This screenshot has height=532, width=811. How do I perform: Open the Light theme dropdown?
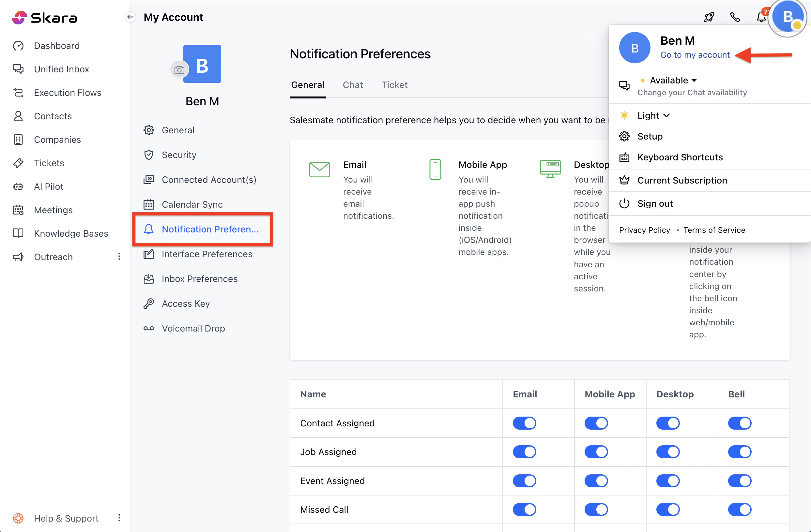coord(653,115)
